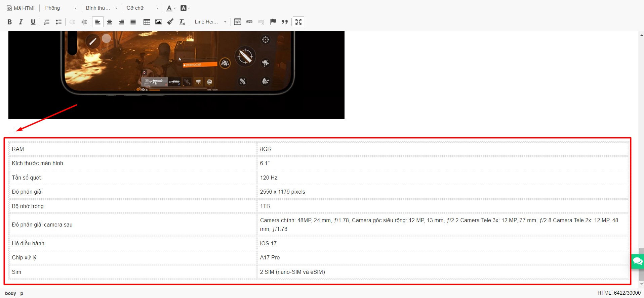644x298 pixels.
Task: Click the A17 Pro value cell
Action: point(443,257)
